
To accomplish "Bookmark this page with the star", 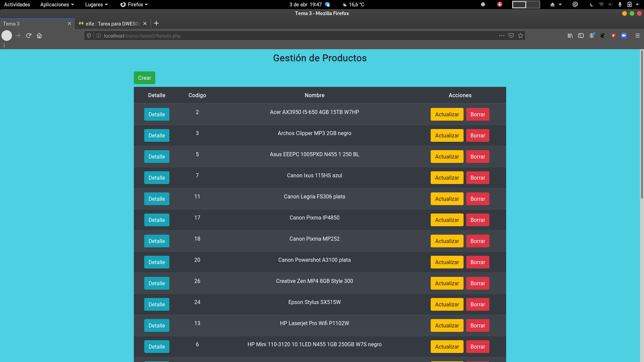I will pos(521,36).
